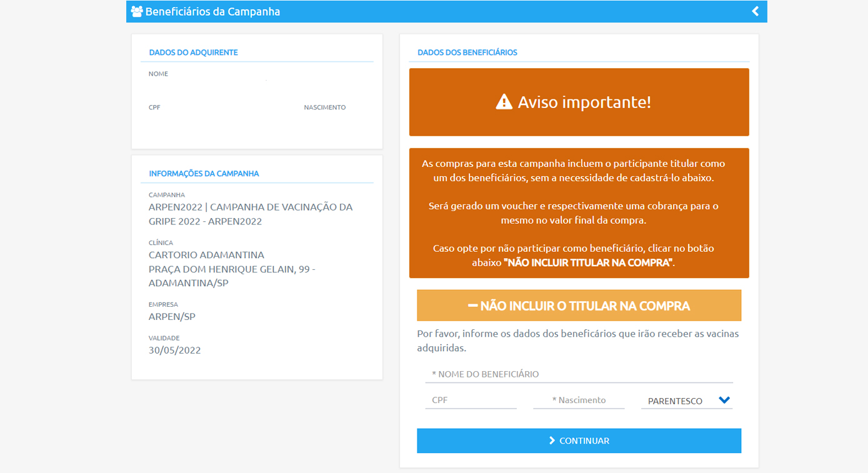Click the minus icon on the orange button

[x=472, y=306]
